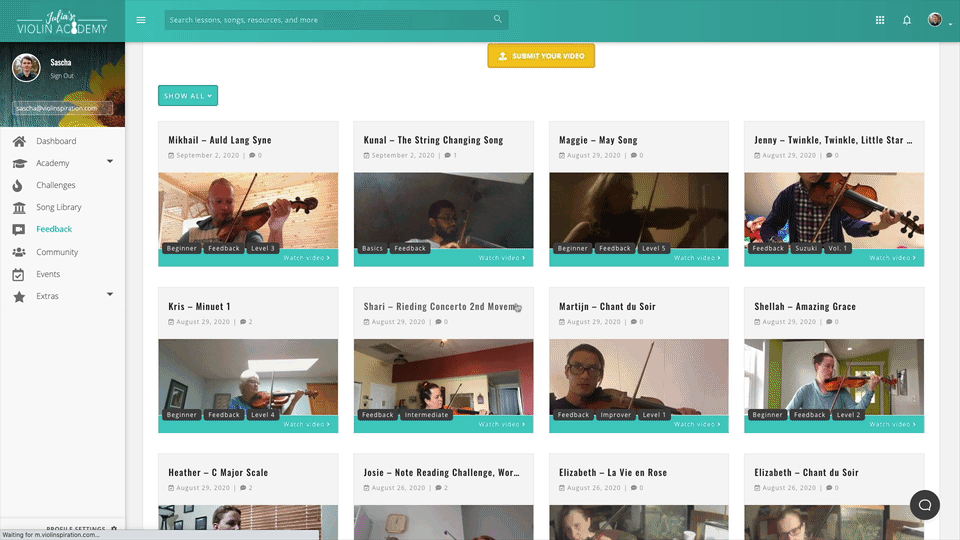Click the Dashboard home icon

(x=19, y=141)
